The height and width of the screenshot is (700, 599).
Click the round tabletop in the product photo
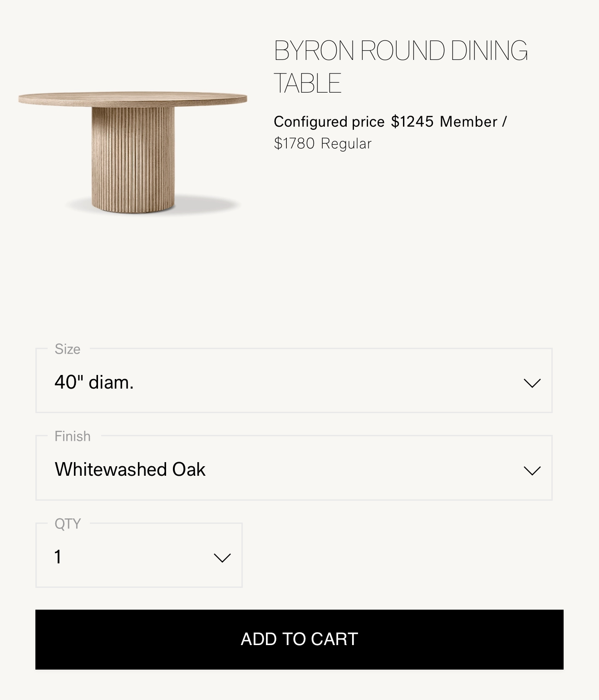pyautogui.click(x=133, y=99)
